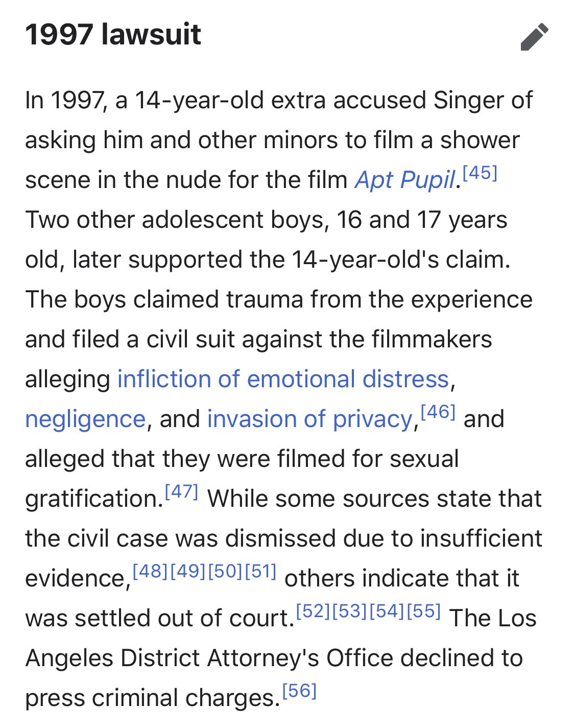Open citation reference 49
Screen dimensions: 574x728
tap(187, 571)
